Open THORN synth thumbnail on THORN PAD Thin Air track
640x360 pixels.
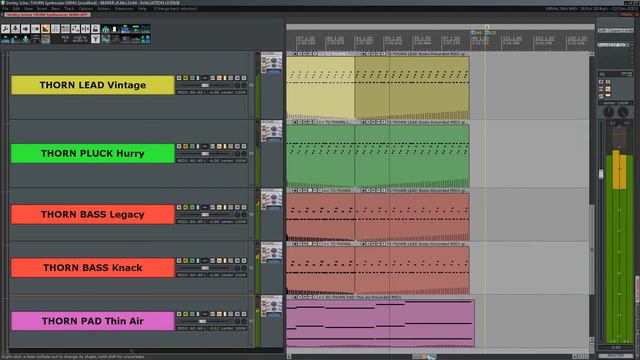click(x=271, y=306)
